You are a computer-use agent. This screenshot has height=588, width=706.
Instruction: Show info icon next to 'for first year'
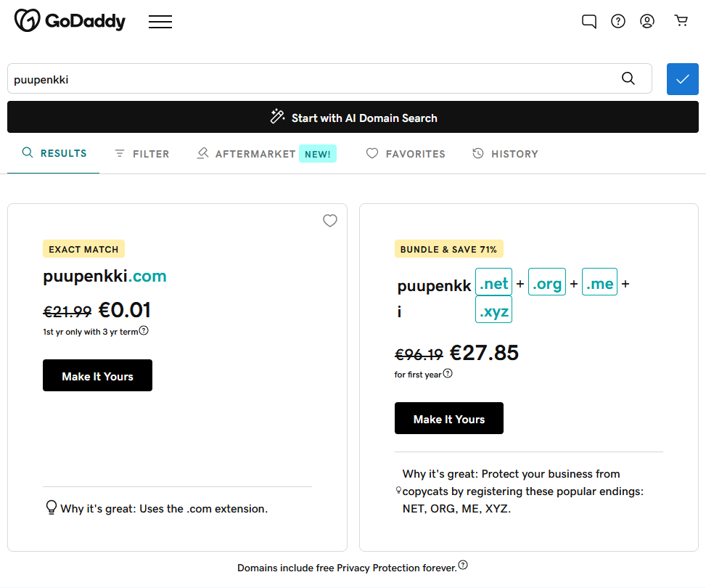448,373
